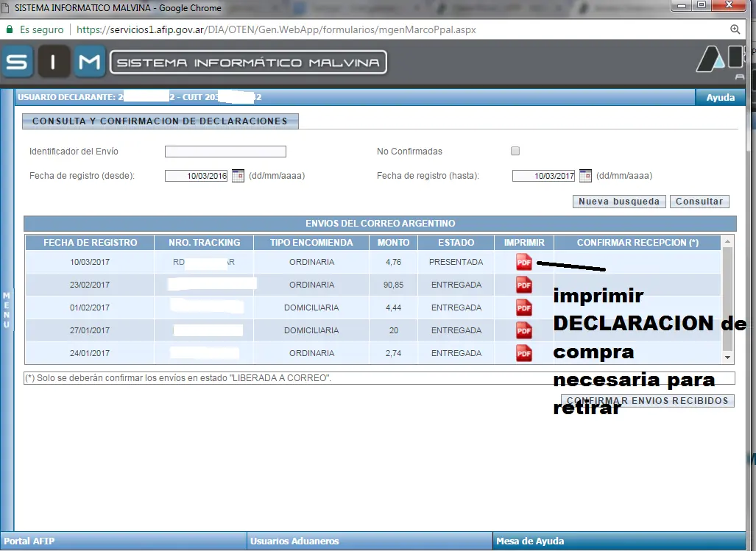The height and width of the screenshot is (551, 756).
Task: Click the Consultar button
Action: 699,202
